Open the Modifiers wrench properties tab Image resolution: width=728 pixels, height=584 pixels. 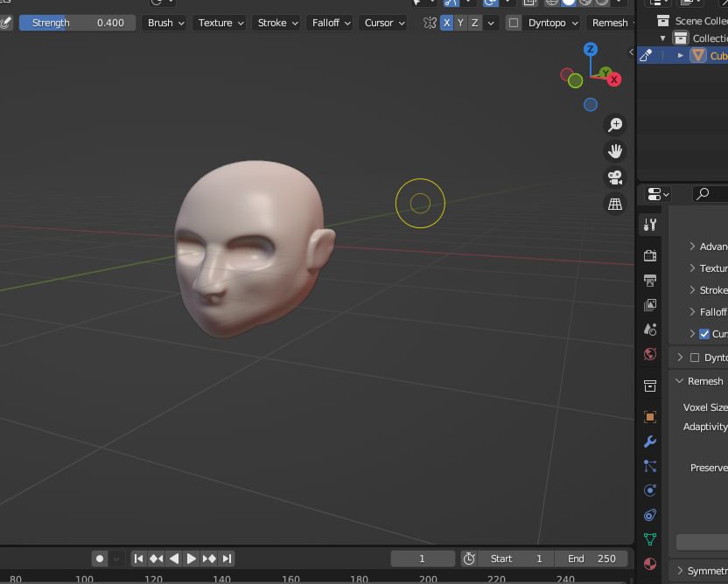[649, 441]
